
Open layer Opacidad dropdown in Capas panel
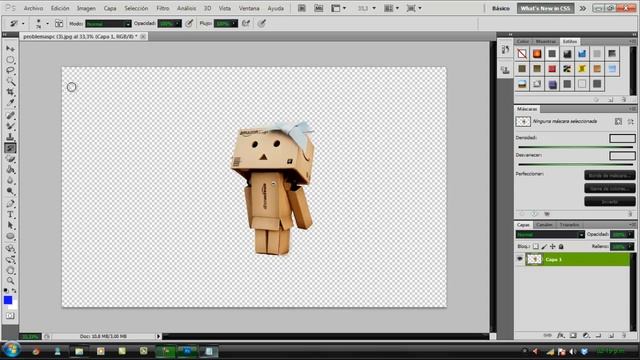pos(631,235)
